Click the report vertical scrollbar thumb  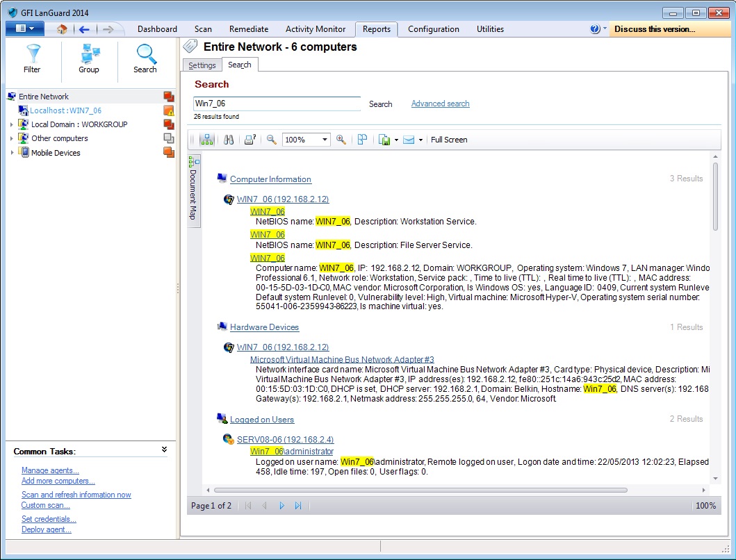point(715,196)
